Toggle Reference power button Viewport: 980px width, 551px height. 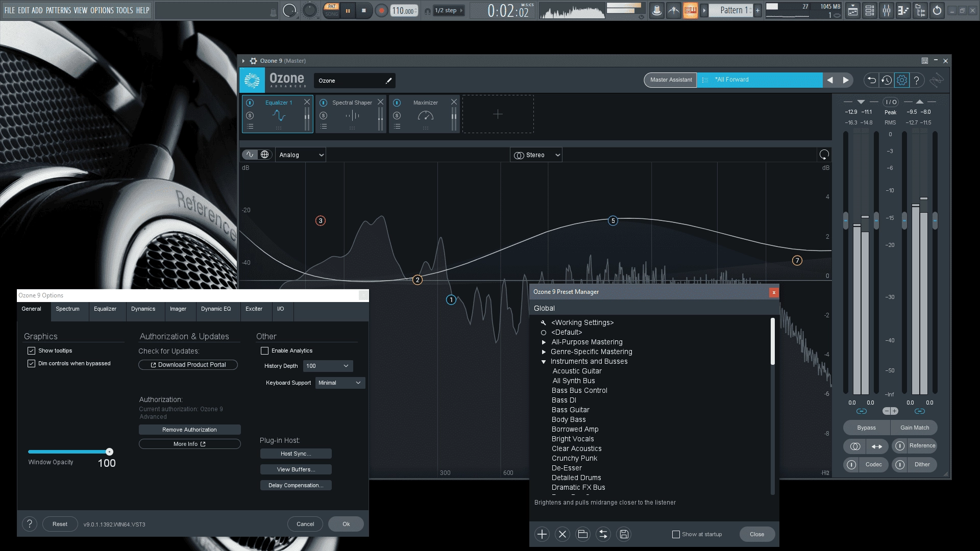click(900, 446)
